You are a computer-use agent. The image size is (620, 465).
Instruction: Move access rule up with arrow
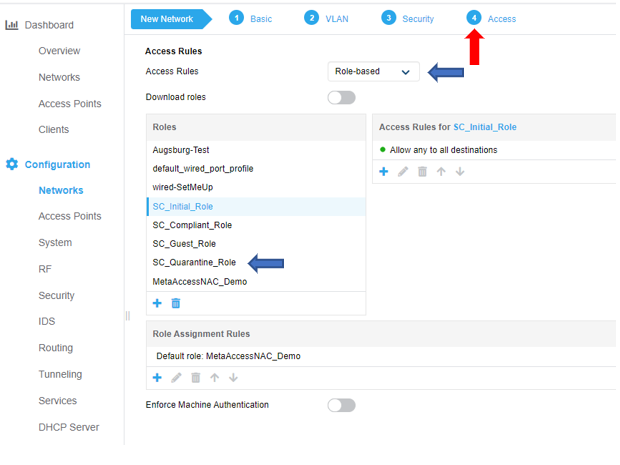point(441,172)
